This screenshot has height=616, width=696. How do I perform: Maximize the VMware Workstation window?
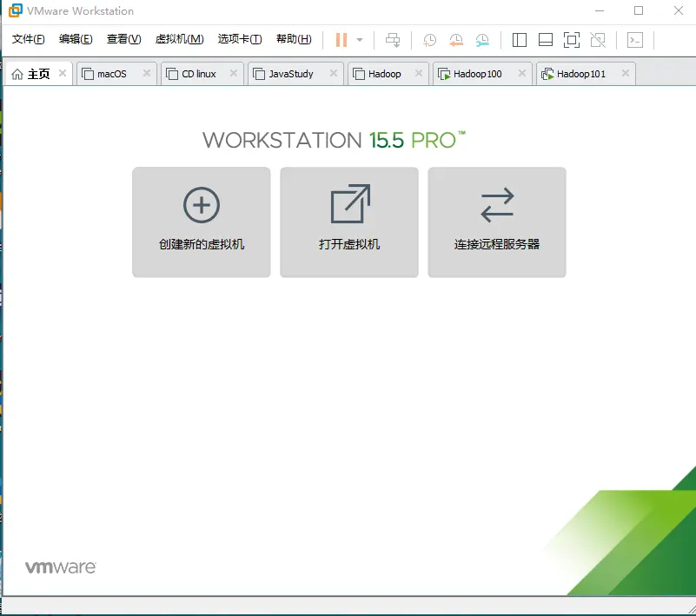pos(639,10)
